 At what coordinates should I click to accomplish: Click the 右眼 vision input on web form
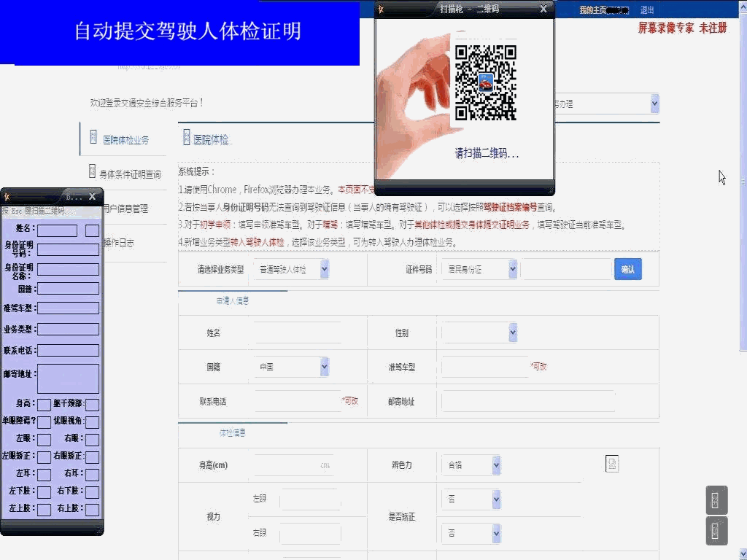(x=310, y=533)
